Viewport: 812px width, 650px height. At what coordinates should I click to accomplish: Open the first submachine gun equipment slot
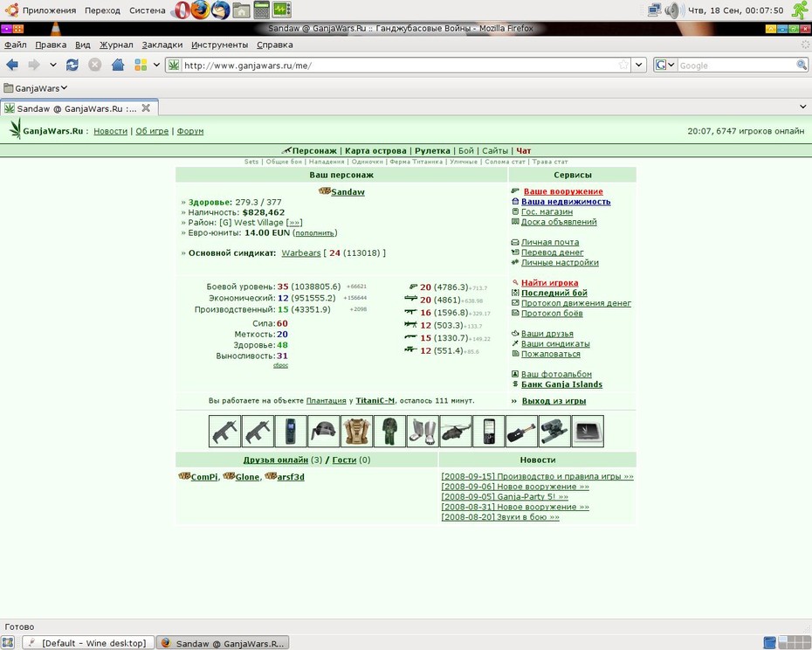coord(224,431)
